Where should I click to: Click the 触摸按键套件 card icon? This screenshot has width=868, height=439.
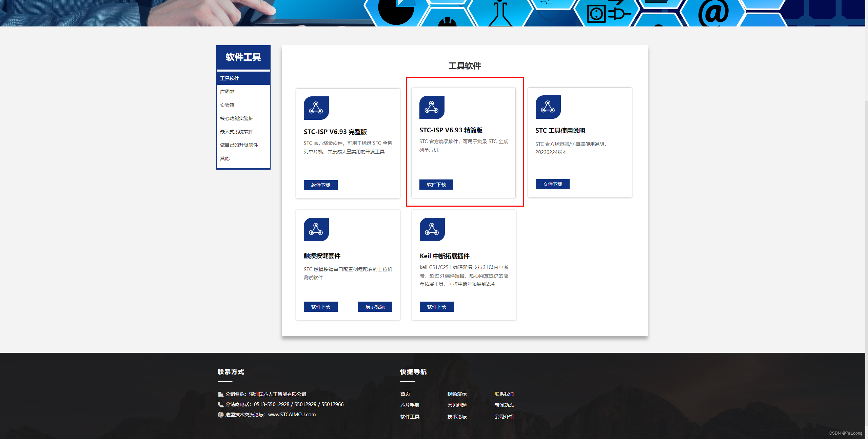(316, 229)
